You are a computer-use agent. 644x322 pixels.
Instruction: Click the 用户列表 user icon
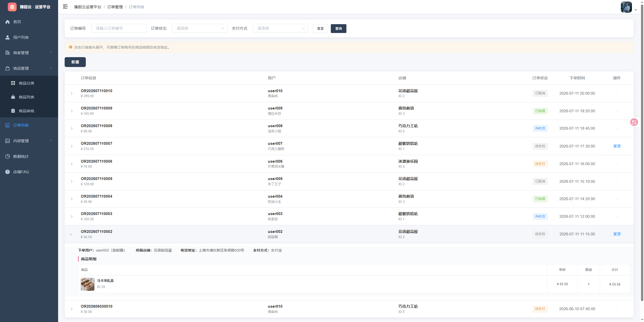pyautogui.click(x=8, y=37)
